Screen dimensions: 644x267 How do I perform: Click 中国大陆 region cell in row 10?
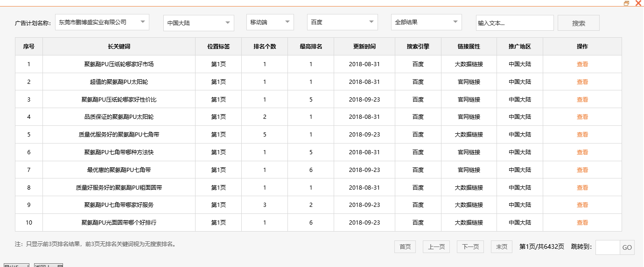520,223
